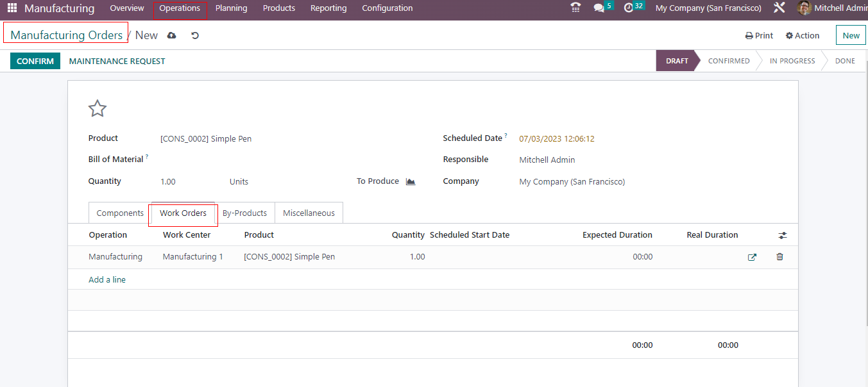
Task: Mark order as favorite with star
Action: click(x=97, y=109)
